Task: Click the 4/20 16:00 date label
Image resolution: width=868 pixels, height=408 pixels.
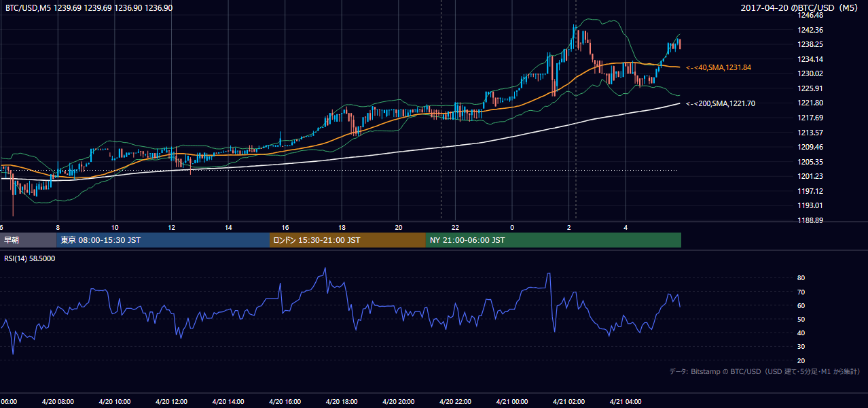Action: coord(285,401)
